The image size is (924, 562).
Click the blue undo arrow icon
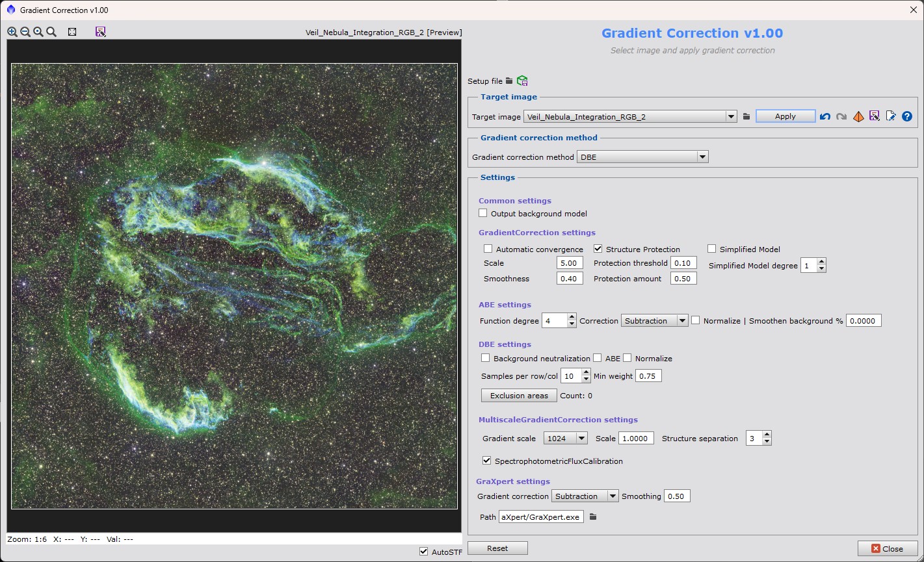(825, 117)
